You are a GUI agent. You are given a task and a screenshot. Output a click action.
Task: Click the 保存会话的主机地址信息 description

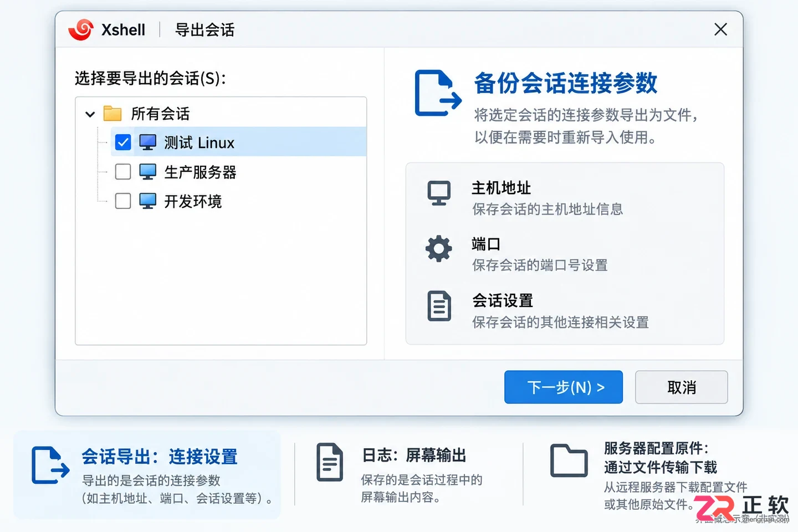pyautogui.click(x=548, y=209)
